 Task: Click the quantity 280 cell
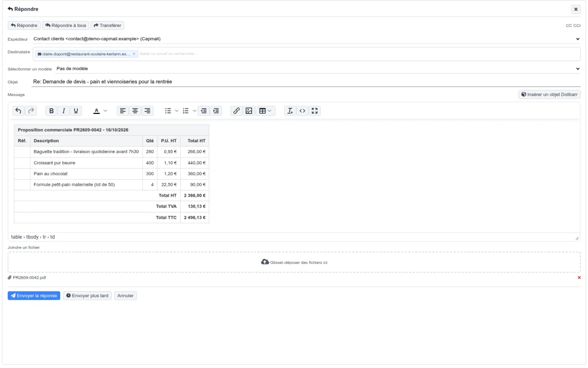(x=150, y=152)
